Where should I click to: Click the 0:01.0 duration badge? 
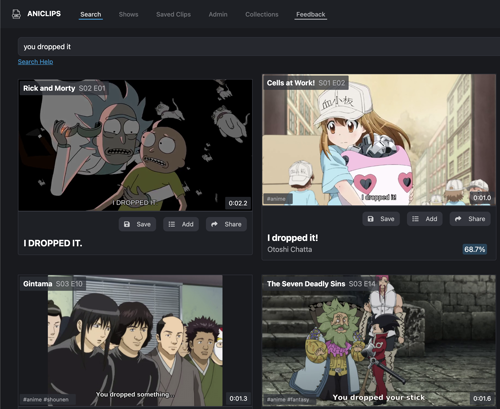coord(482,198)
